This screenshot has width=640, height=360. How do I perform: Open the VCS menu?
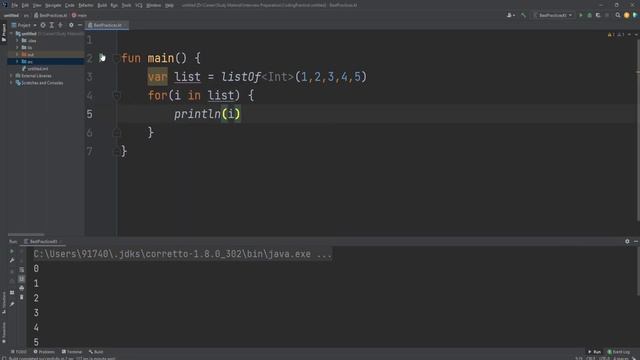click(139, 5)
